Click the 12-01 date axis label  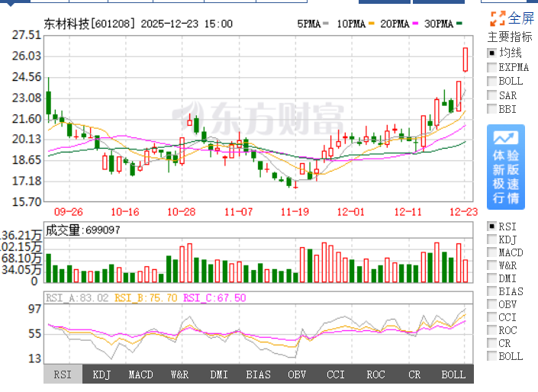[x=351, y=211]
